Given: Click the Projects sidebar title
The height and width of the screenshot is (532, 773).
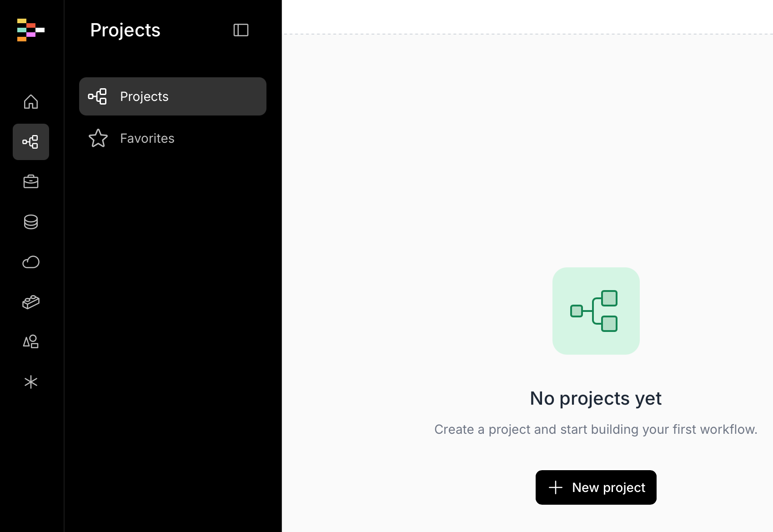Looking at the screenshot, I should coord(125,30).
